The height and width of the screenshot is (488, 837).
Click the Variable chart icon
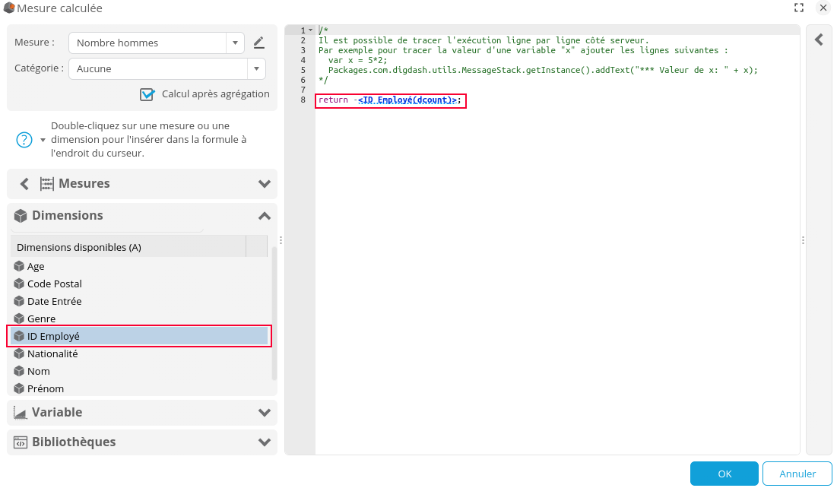click(19, 412)
